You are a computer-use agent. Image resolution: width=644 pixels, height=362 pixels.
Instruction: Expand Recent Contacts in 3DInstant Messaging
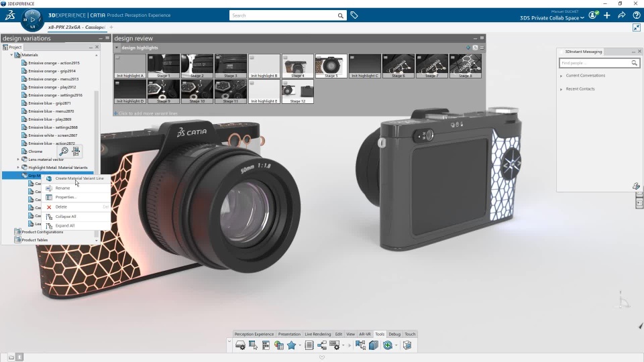561,89
